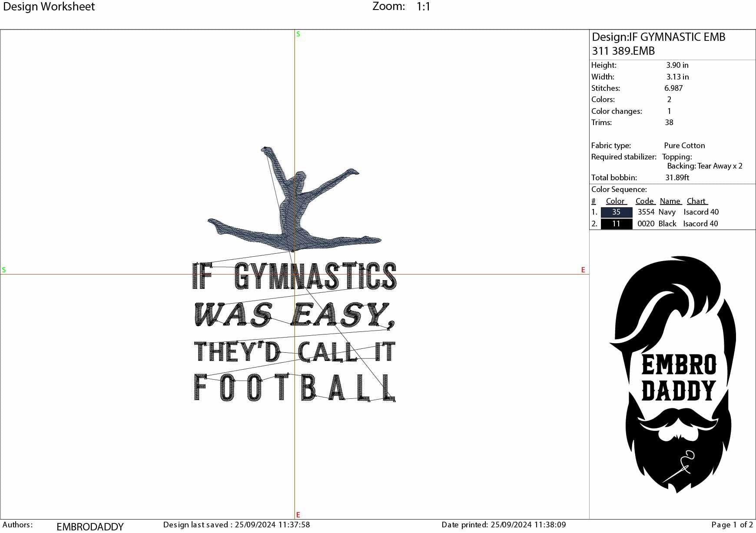Click the 'Name' column header
The height and width of the screenshot is (533, 756).
coord(670,201)
